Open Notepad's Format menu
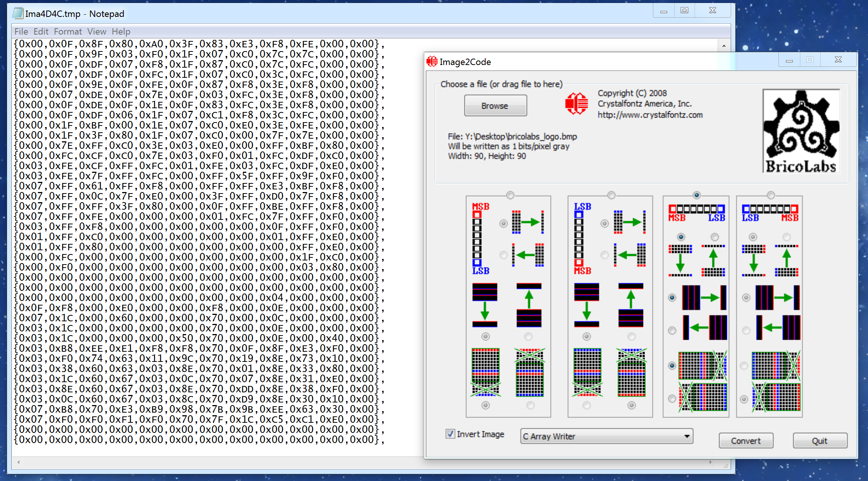868x481 pixels. click(68, 32)
